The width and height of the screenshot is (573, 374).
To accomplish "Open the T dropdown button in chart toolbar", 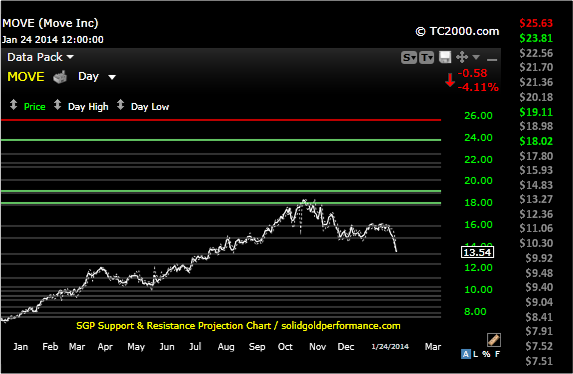I will point(426,57).
